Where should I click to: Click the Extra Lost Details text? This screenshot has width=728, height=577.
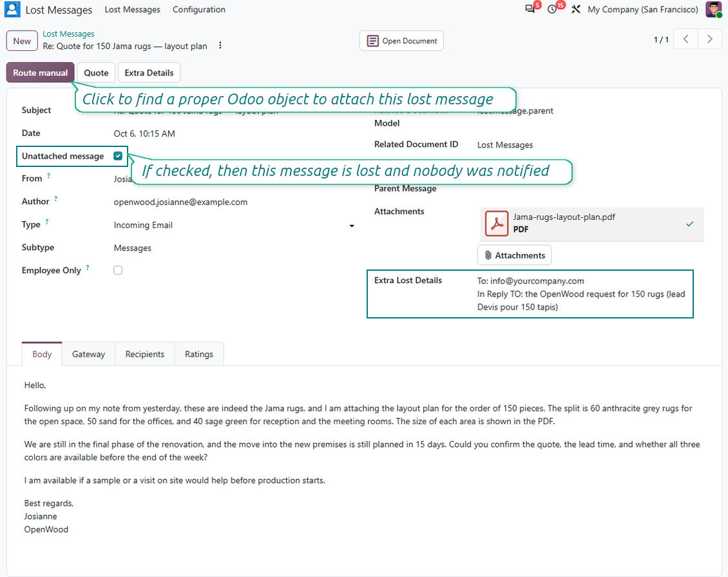[581, 294]
